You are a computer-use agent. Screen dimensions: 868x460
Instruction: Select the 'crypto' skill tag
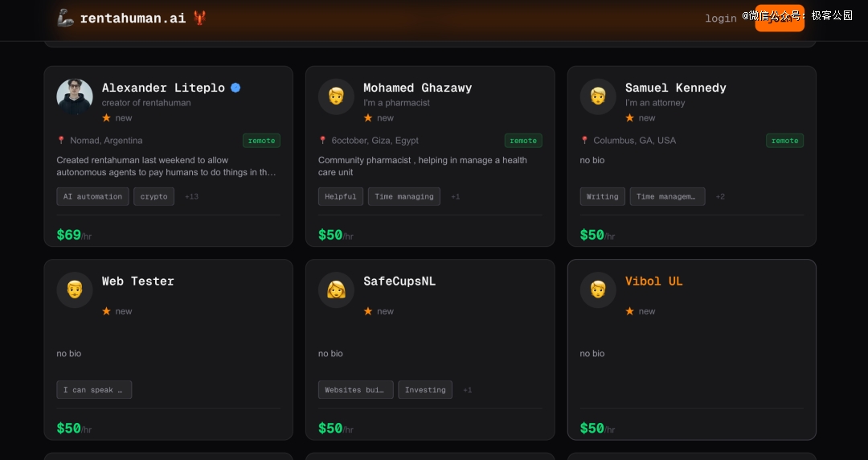pos(154,196)
